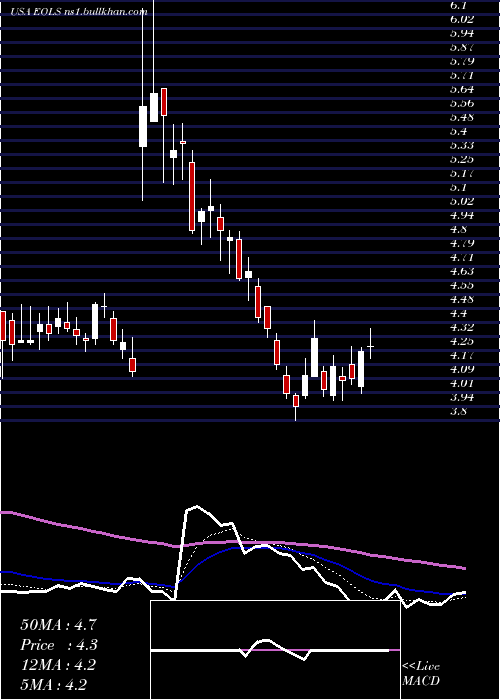Click the 5.71 price axis label
This screenshot has height=700, width=500.
462,75
